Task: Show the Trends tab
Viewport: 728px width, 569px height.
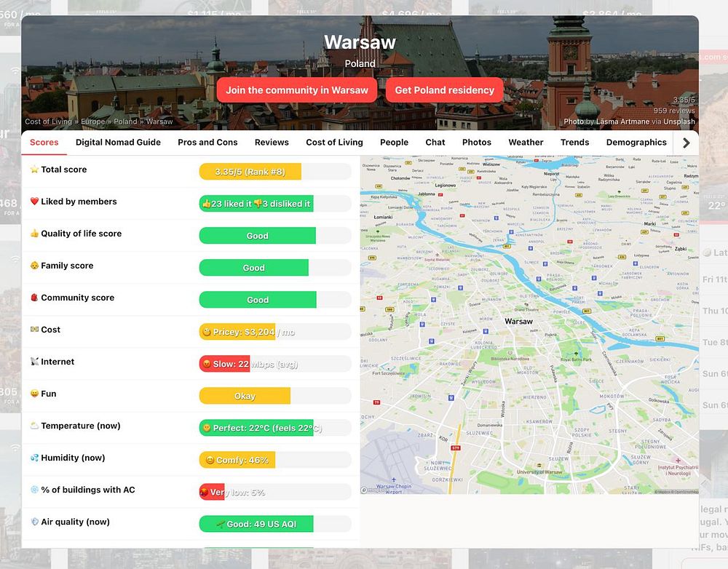Action: pyautogui.click(x=574, y=143)
